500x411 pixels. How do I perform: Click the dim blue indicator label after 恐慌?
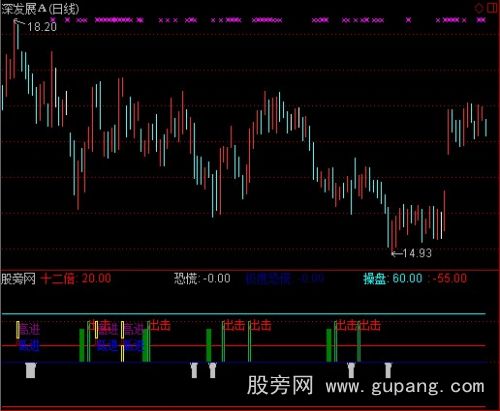(285, 279)
